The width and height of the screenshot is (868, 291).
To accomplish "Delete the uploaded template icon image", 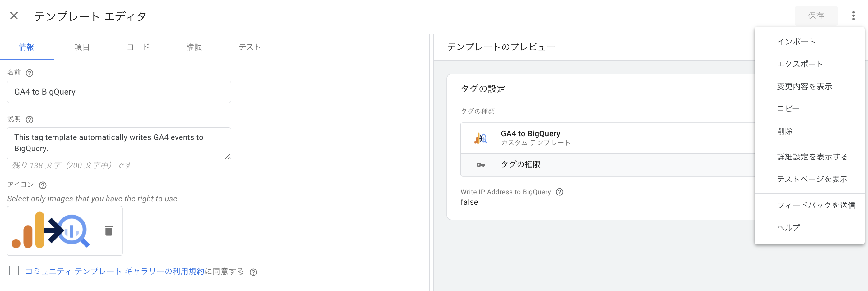I will click(x=108, y=231).
